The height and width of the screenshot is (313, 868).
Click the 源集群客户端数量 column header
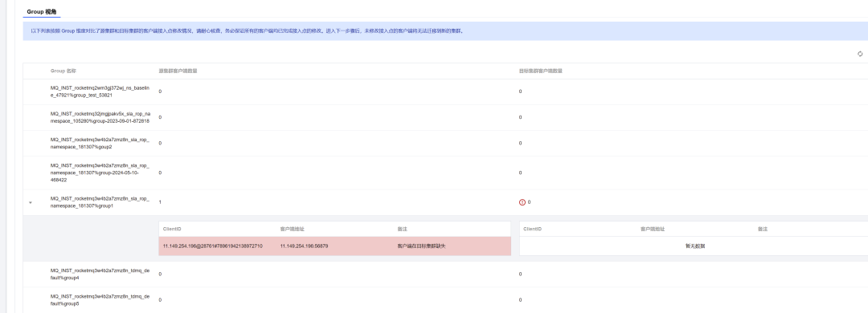[178, 71]
